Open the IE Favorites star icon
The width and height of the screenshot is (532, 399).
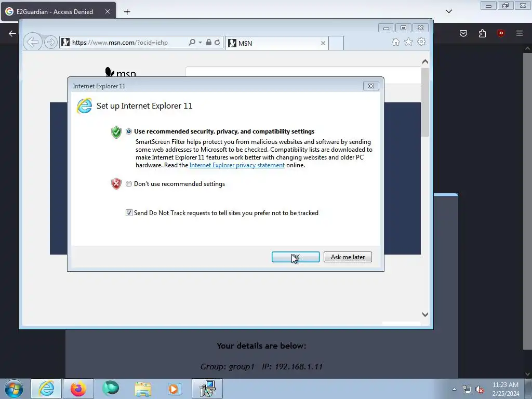(x=408, y=42)
